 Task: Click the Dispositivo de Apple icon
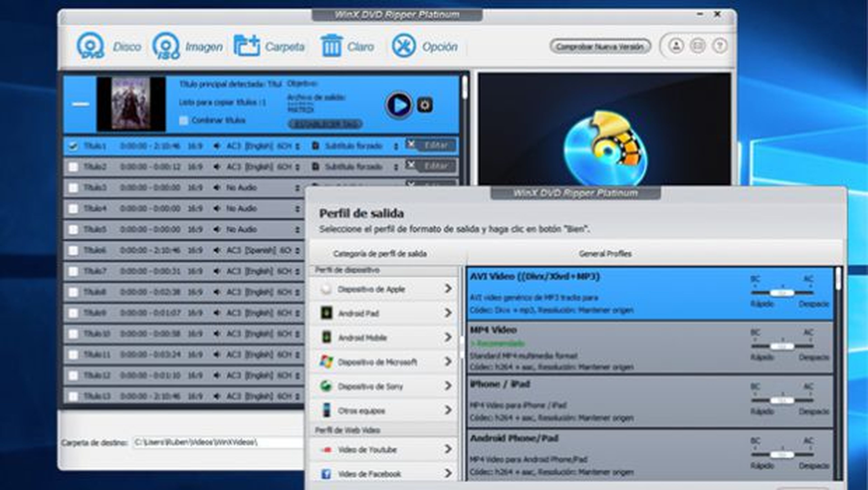326,289
